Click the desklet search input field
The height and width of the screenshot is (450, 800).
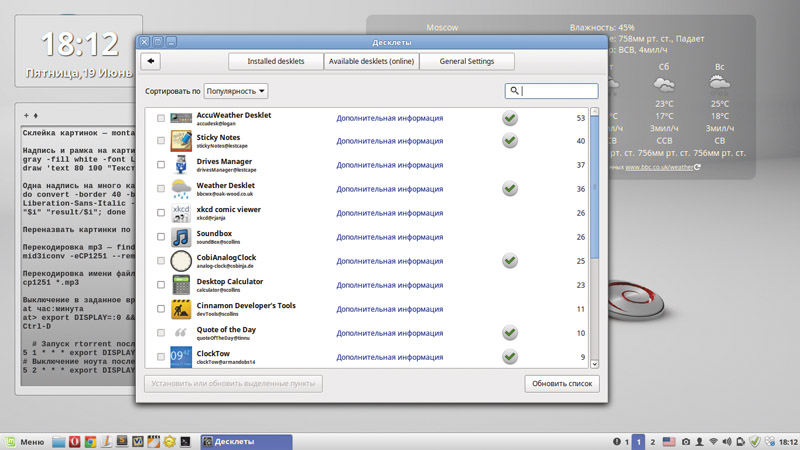point(552,91)
